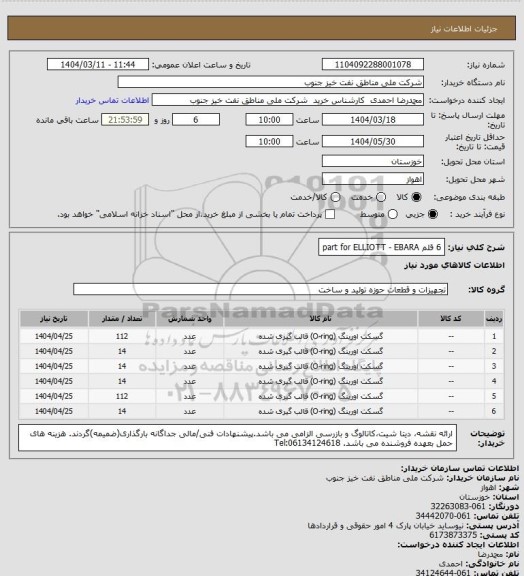Click quantity 112 in row 5
This screenshot has height=576, width=524.
pos(122,396)
